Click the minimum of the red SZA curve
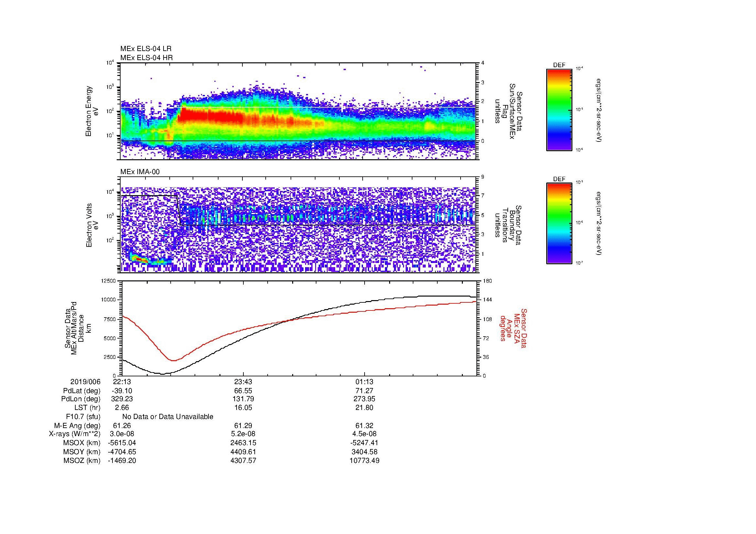The width and height of the screenshot is (756, 534). (x=173, y=360)
